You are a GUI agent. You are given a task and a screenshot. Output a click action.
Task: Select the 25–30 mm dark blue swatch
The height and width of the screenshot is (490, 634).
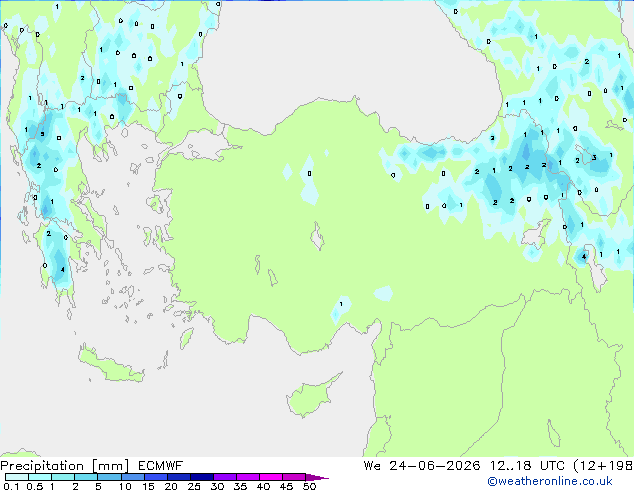[x=201, y=477]
